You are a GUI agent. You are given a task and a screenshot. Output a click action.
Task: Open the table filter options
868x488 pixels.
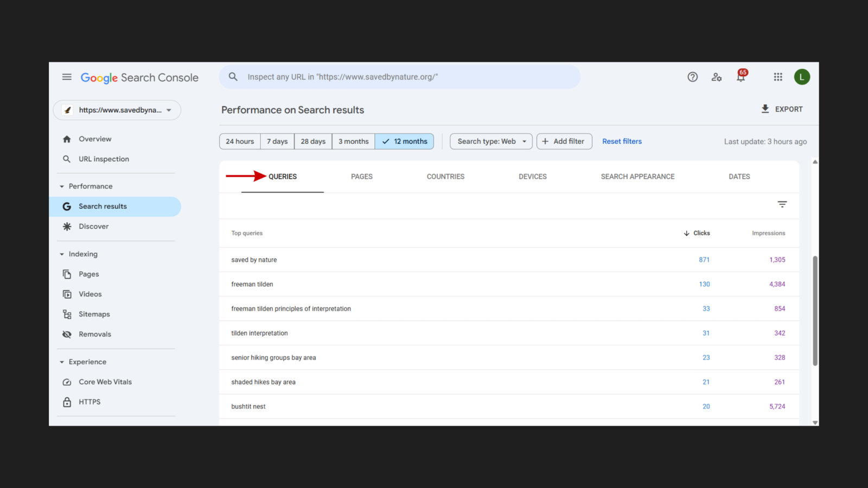tap(782, 204)
